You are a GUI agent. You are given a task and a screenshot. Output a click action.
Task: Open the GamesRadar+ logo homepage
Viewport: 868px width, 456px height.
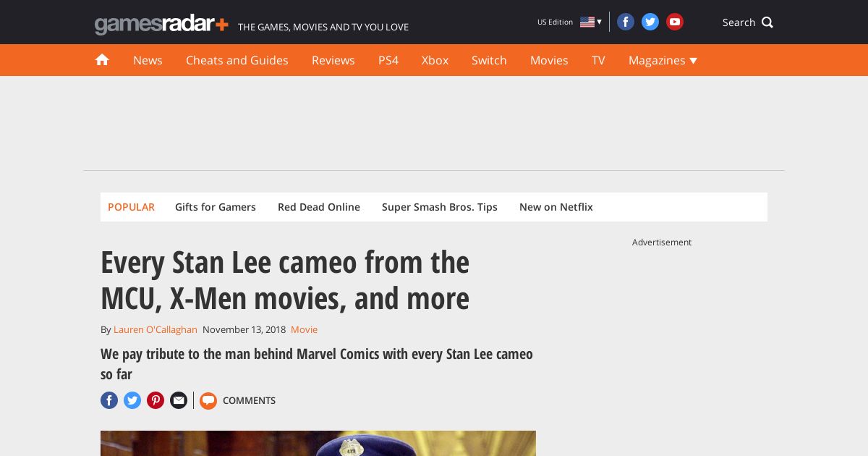click(161, 24)
